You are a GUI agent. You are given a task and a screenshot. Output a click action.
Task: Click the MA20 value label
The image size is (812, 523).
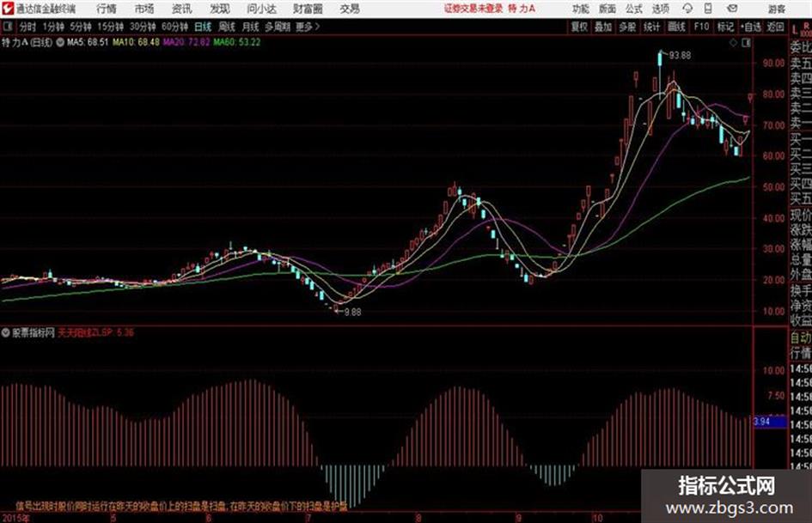click(186, 42)
